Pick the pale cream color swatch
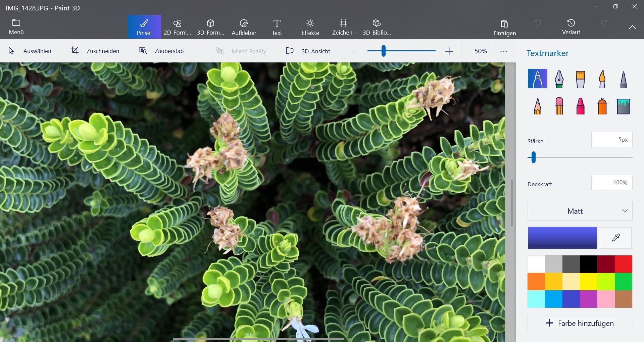This screenshot has height=342, width=644. pyautogui.click(x=571, y=282)
